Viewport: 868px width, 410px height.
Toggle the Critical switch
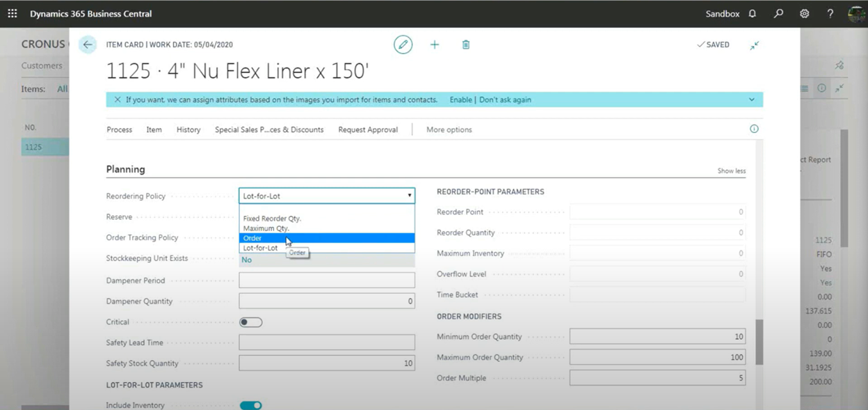click(251, 322)
